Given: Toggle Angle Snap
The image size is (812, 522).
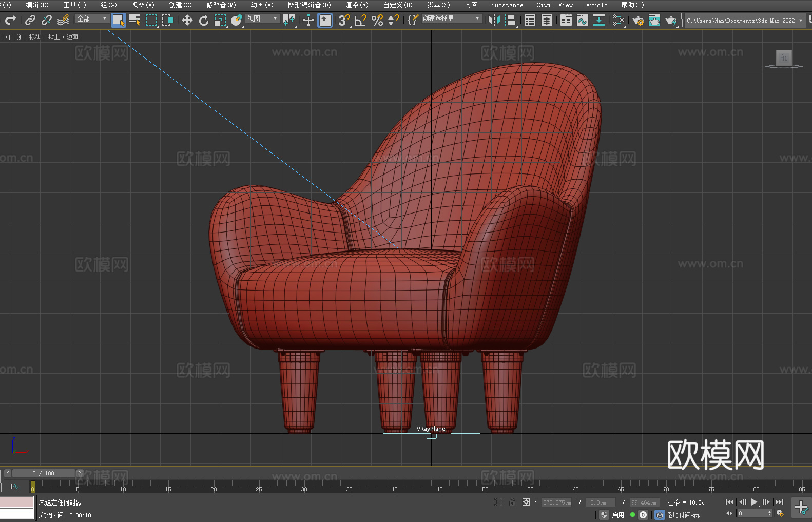Looking at the screenshot, I should (x=361, y=20).
